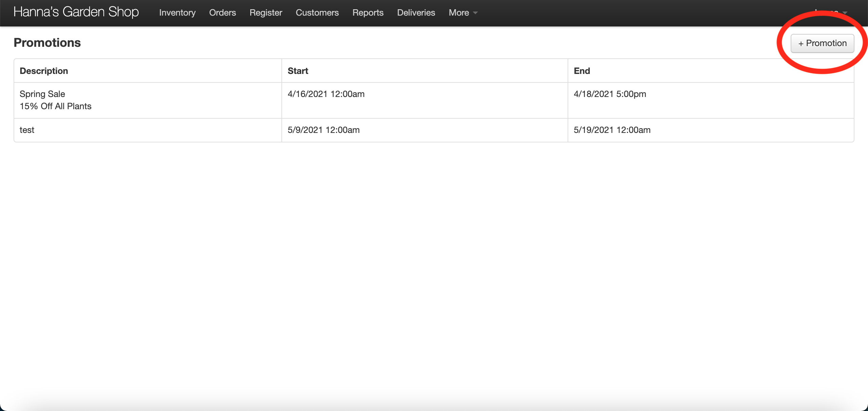
Task: Open the Orders page
Action: coord(222,13)
